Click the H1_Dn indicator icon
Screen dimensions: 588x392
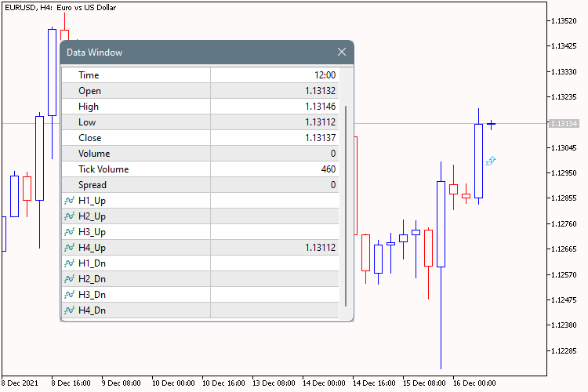pyautogui.click(x=69, y=263)
